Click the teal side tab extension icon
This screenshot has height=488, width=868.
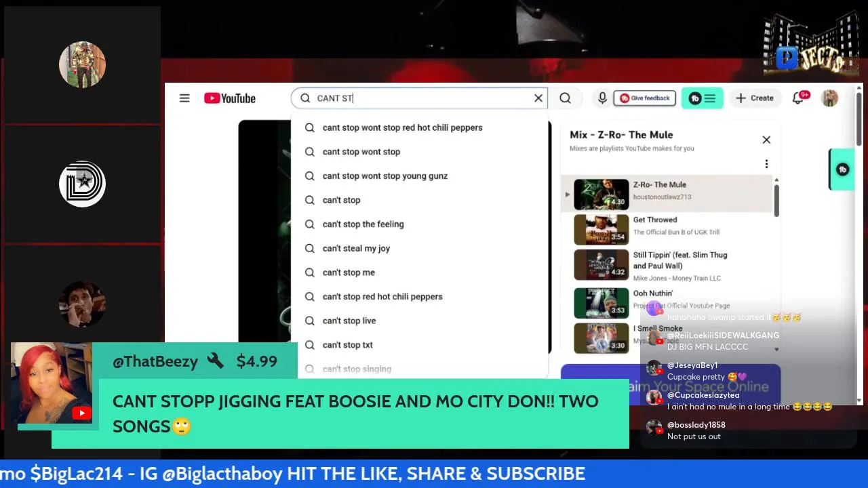point(842,169)
